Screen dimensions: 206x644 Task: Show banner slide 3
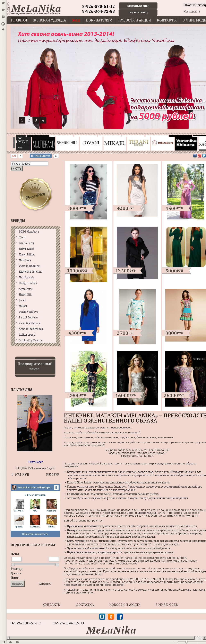pos(36,120)
